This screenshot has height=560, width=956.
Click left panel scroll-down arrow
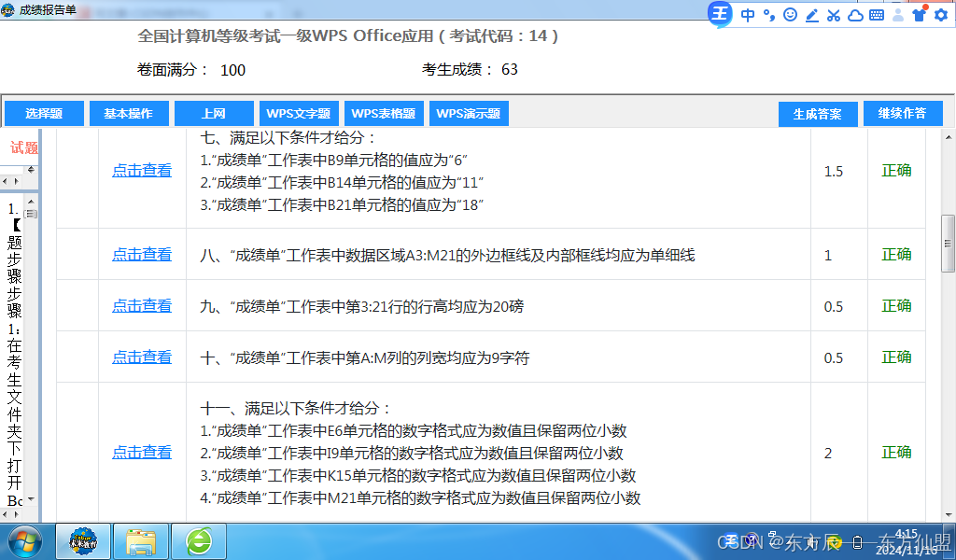click(31, 499)
